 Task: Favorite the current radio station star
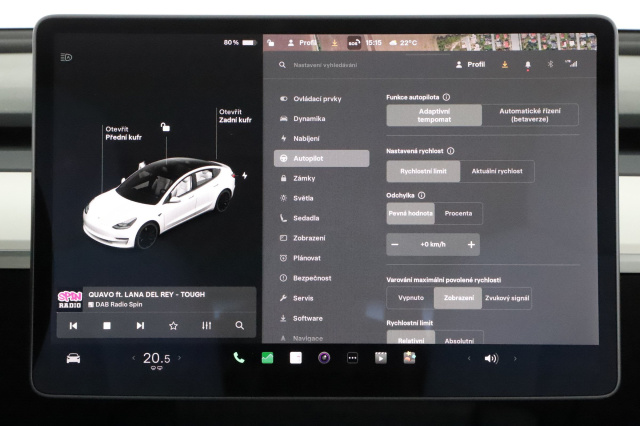pos(173,325)
